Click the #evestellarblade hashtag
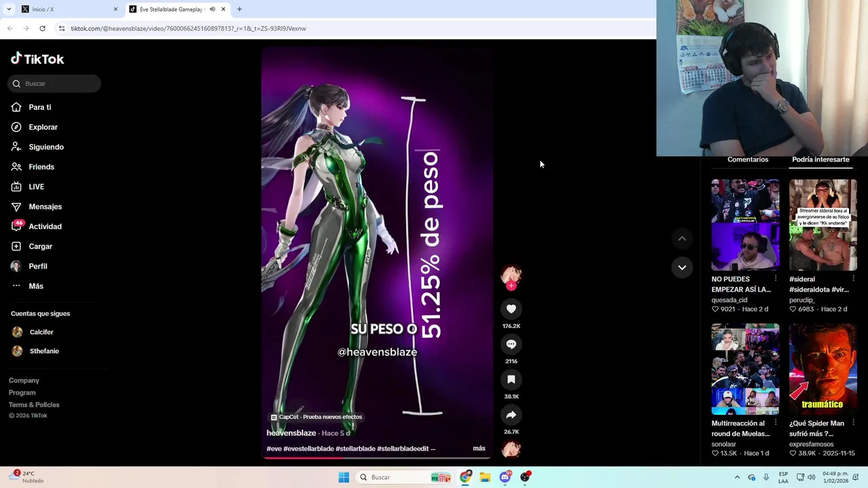The height and width of the screenshot is (488, 868). 309,449
